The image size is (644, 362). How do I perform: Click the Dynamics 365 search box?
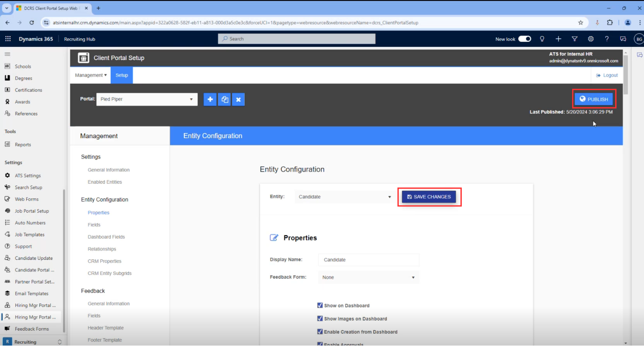coord(297,39)
